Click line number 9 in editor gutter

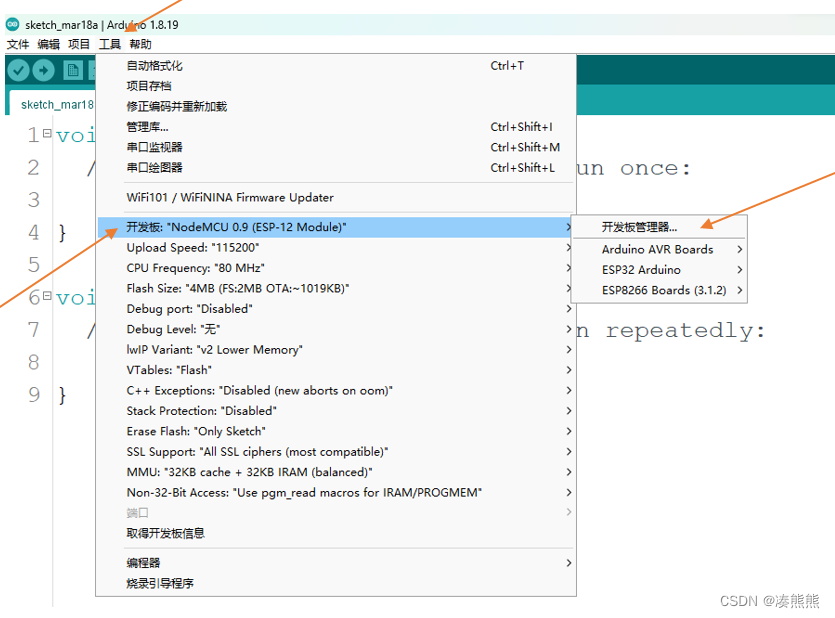(x=34, y=394)
